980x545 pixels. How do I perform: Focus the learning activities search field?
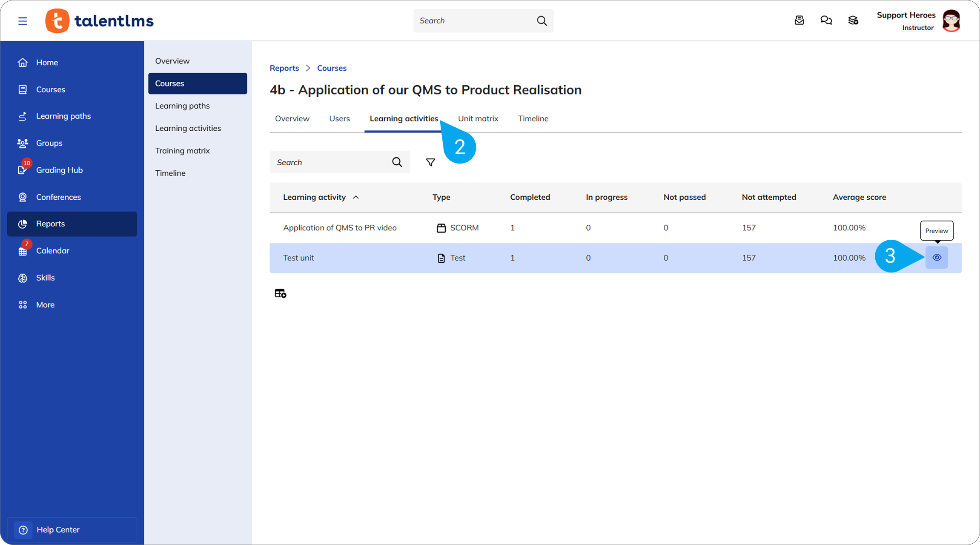click(x=340, y=162)
